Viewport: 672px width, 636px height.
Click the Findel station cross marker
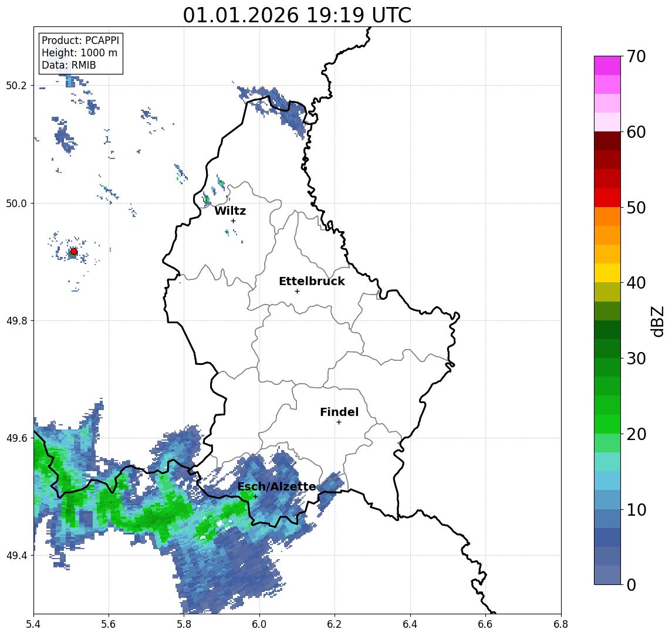click(x=339, y=422)
